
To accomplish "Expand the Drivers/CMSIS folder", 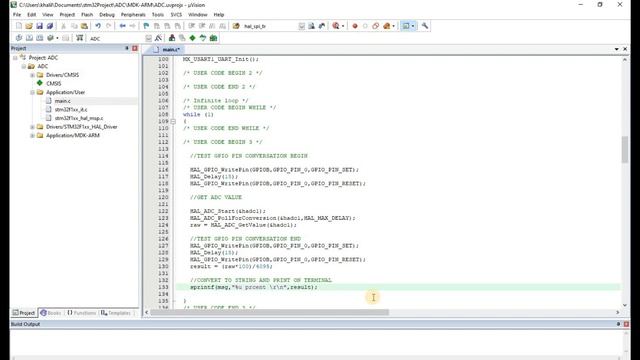I will click(32, 75).
